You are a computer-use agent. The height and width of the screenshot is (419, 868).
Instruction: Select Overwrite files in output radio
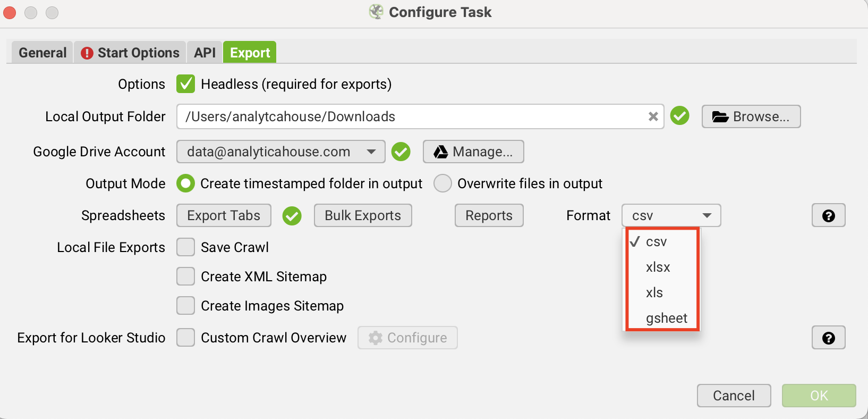[x=442, y=183]
